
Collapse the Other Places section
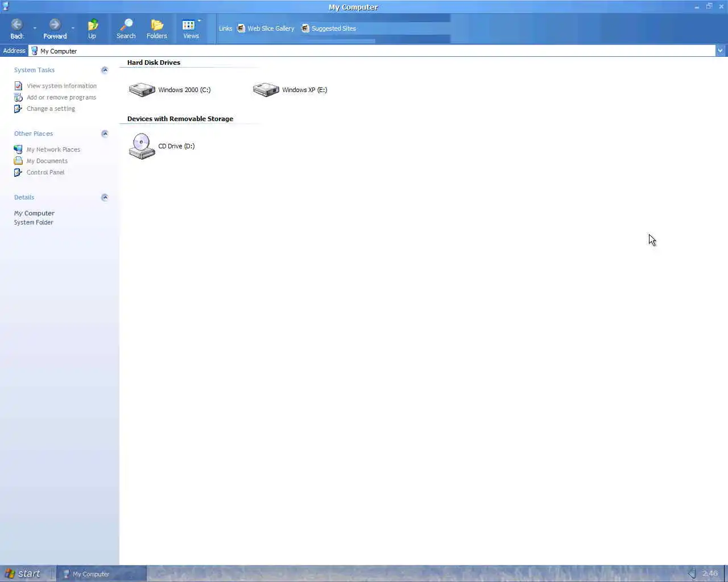coord(105,134)
